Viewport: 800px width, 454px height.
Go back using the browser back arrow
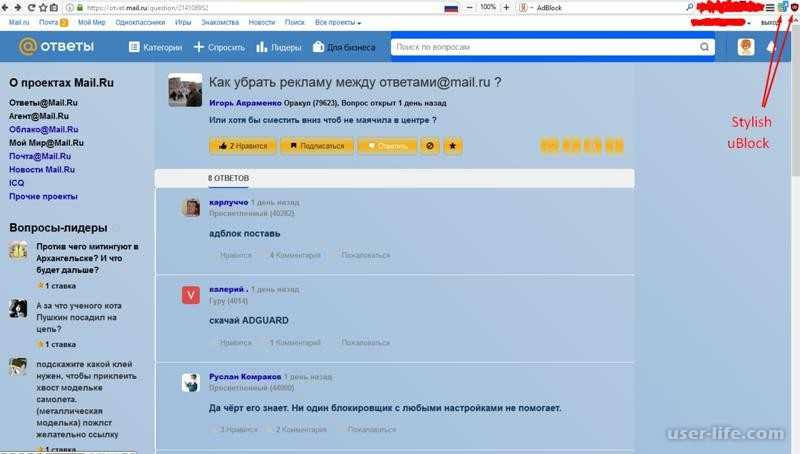coord(5,8)
